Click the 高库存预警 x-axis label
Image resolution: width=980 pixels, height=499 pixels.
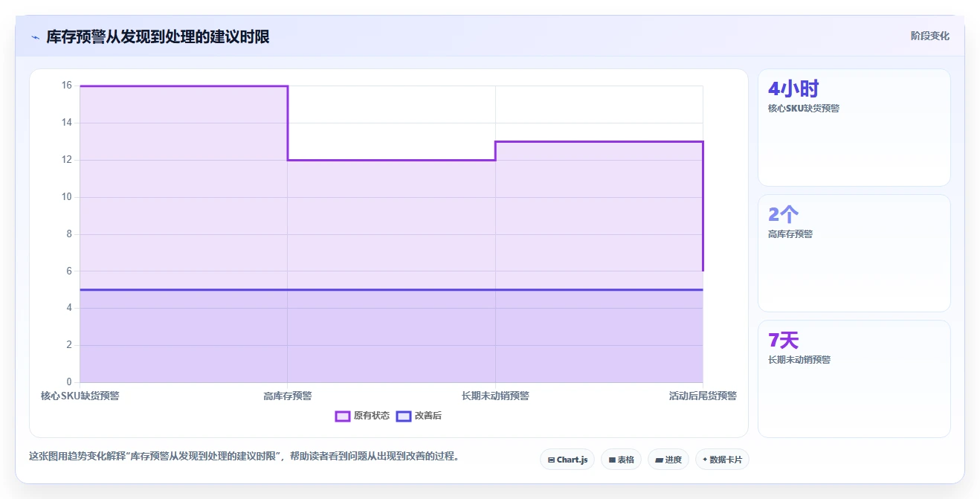[288, 396]
